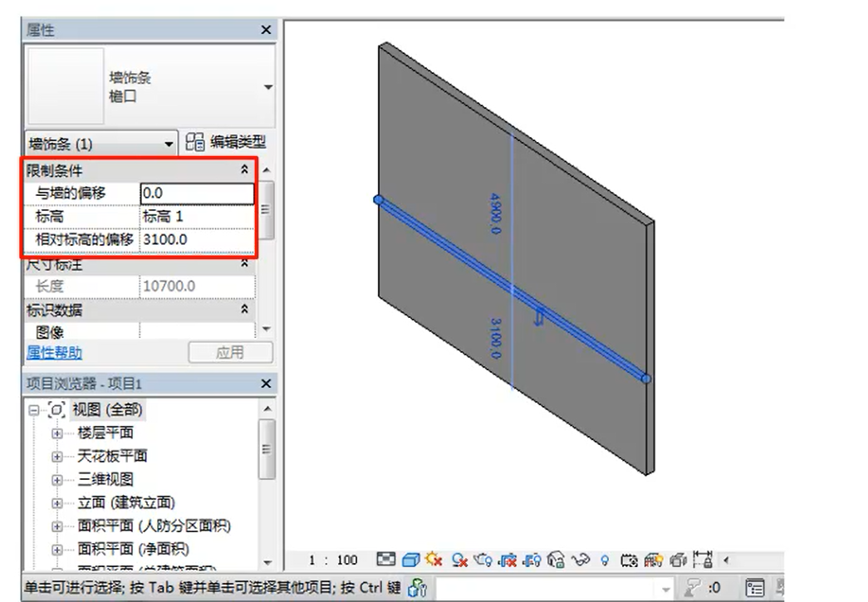Screen dimensions: 868x602
Task: Click the Detail Level icon in view bar
Action: pos(386,560)
